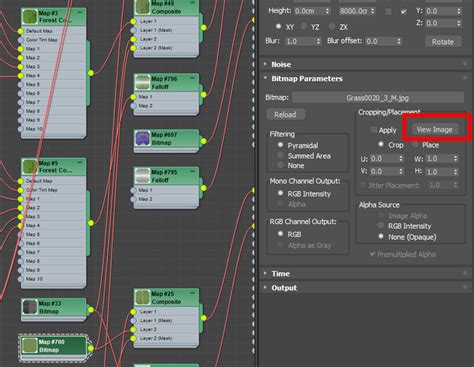Screen dimensions: 474x367
Task: Click the Blur offset value field
Action: [x=381, y=41]
